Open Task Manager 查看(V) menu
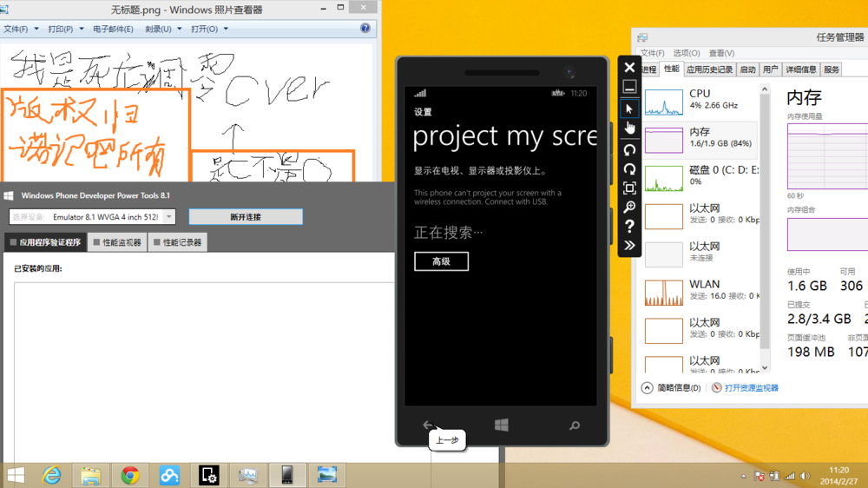868x488 pixels. (721, 53)
